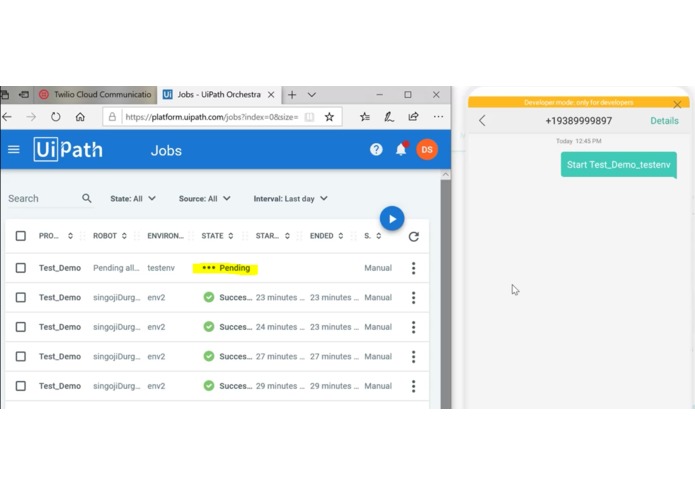Tap the Start Test_Demo_testenv message bubble
This screenshot has height=494, width=695.
tap(618, 165)
